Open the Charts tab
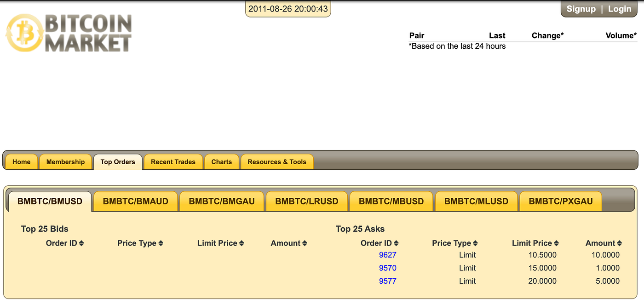 pyautogui.click(x=222, y=162)
